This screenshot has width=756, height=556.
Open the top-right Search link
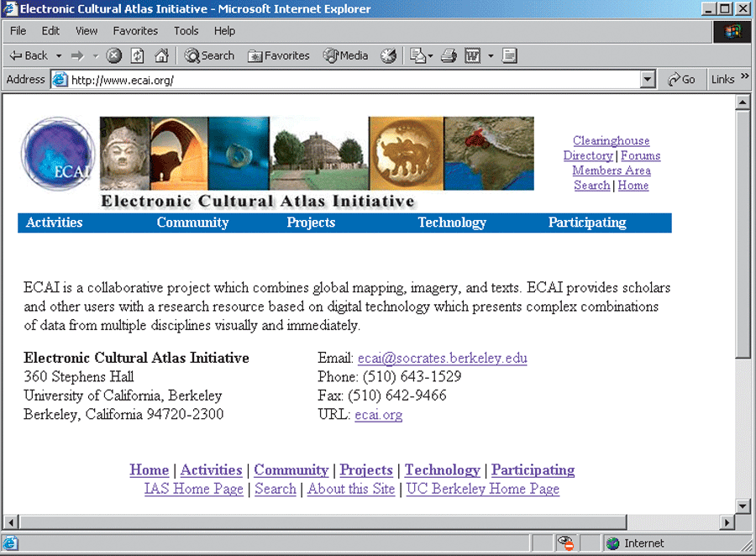point(592,186)
